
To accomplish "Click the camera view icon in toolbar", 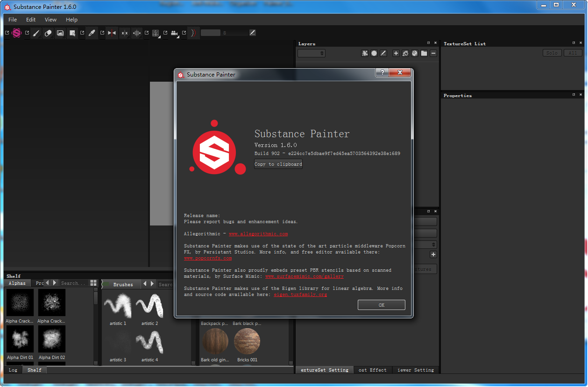I will click(x=174, y=33).
